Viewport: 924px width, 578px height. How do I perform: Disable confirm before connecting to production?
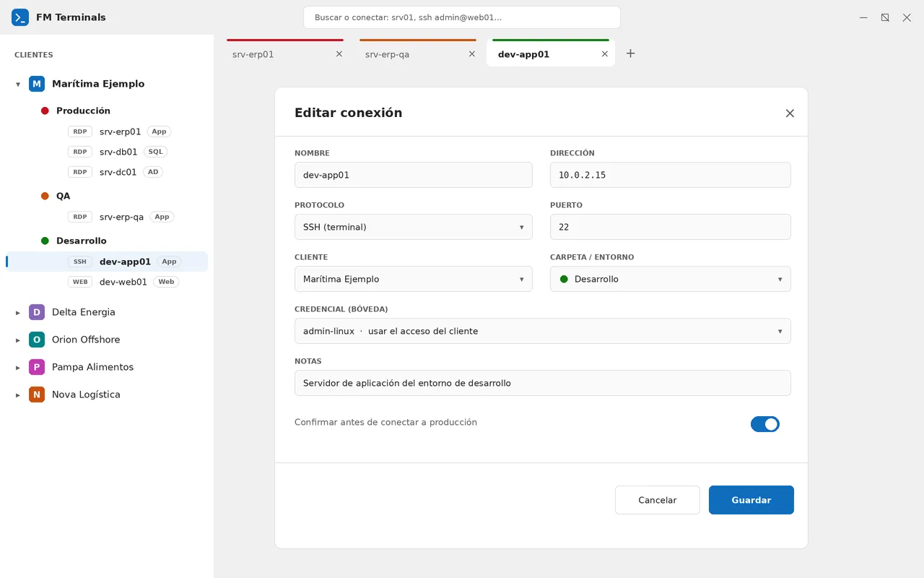click(x=765, y=424)
